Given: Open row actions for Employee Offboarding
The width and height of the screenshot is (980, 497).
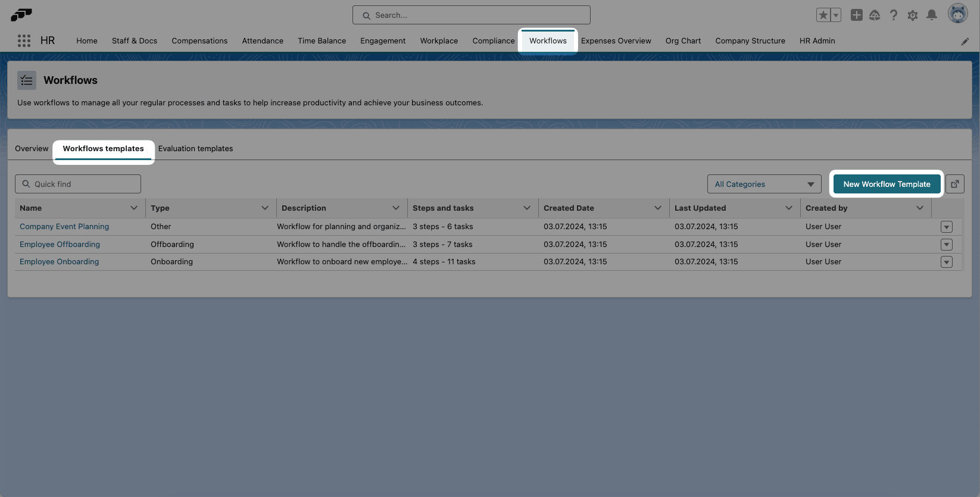Looking at the screenshot, I should tap(947, 245).
